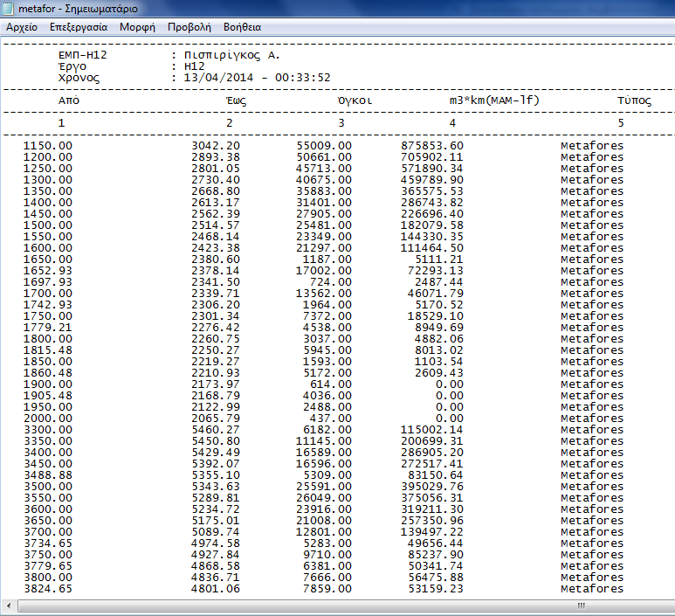Open the Μορφή menu
Screen dimensions: 675x616
point(137,27)
